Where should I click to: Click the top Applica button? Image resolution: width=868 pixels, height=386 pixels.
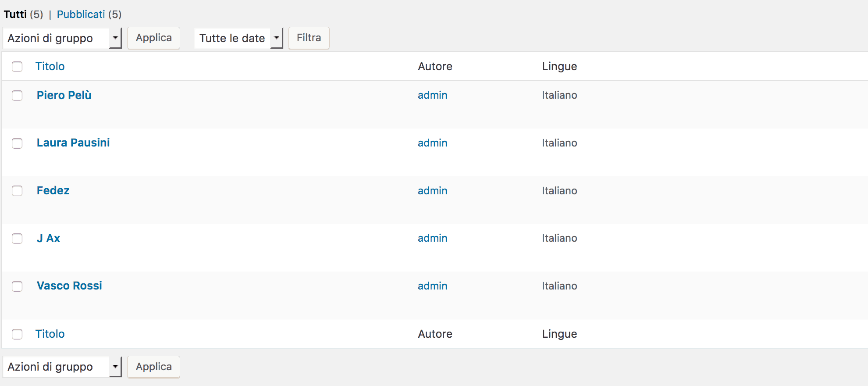154,38
